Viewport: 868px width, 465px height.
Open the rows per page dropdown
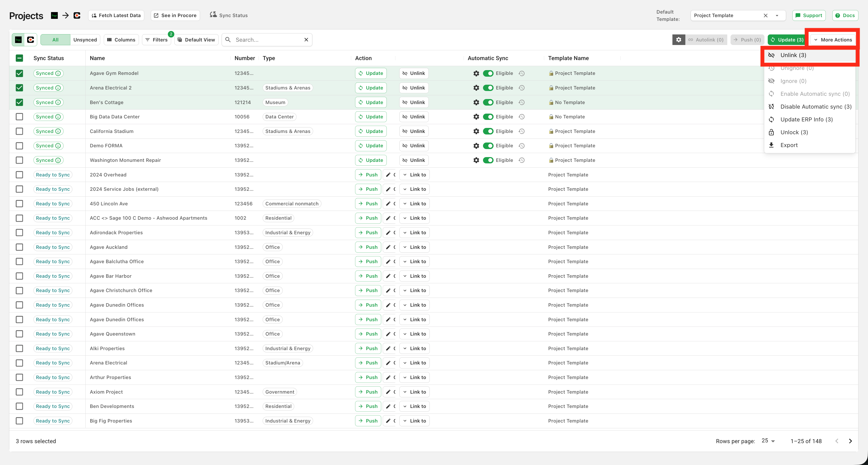[x=768, y=441]
